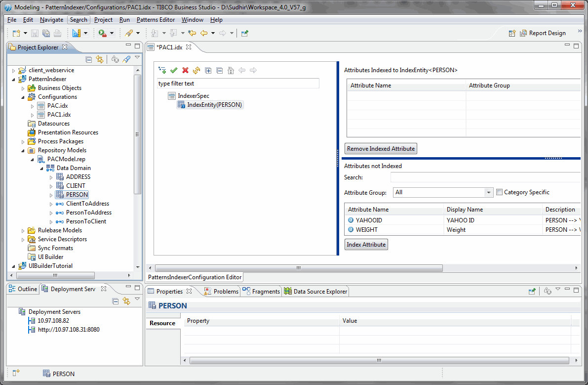This screenshot has width=588, height=385.
Task: Maximize the Project Explorer panel
Action: pos(137,46)
